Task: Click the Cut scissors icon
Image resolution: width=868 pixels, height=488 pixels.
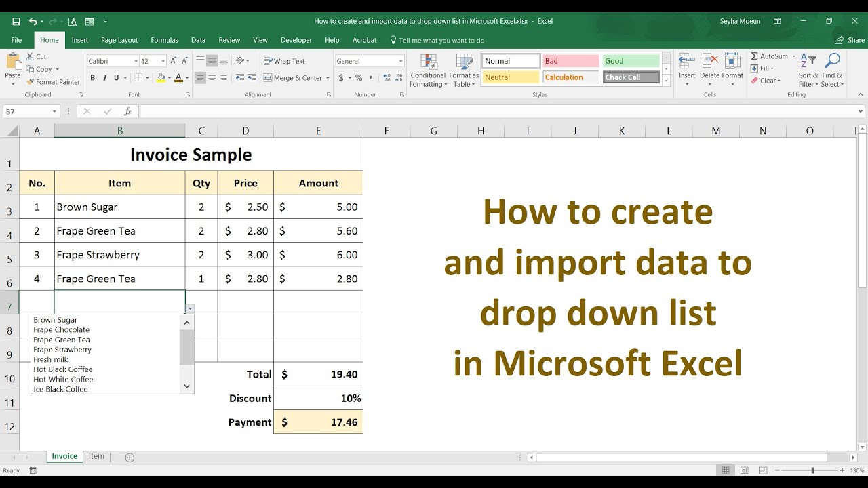Action: (31, 57)
